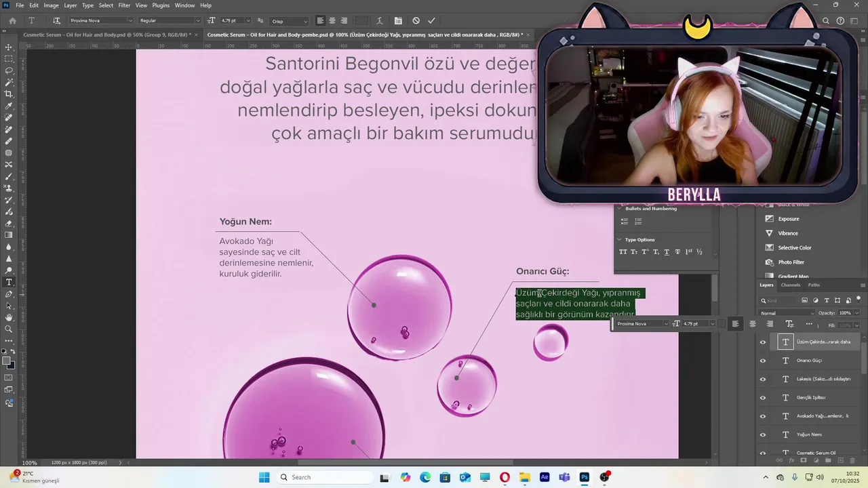The height and width of the screenshot is (488, 868).
Task: Click the bulleted list icon
Action: 625,221
